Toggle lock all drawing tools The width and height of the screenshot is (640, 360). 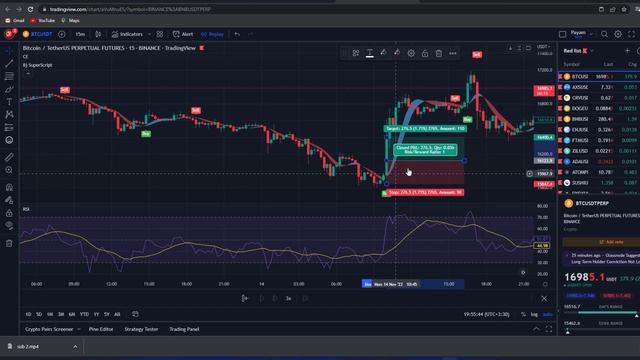[x=9, y=213]
